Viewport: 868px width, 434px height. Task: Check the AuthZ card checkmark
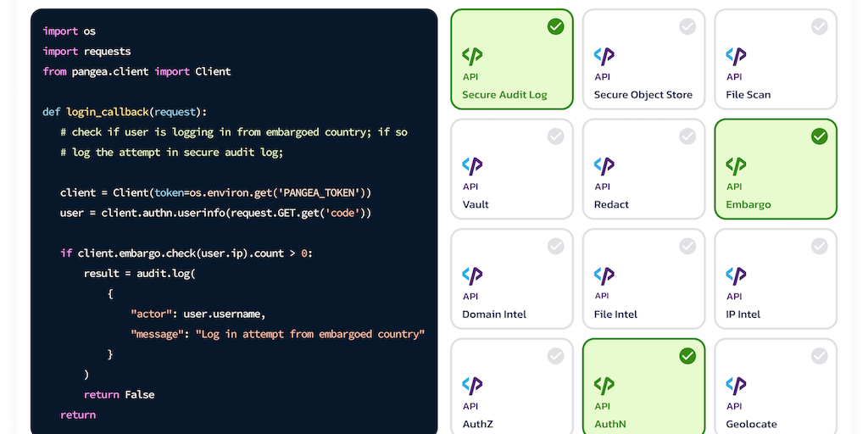click(555, 356)
